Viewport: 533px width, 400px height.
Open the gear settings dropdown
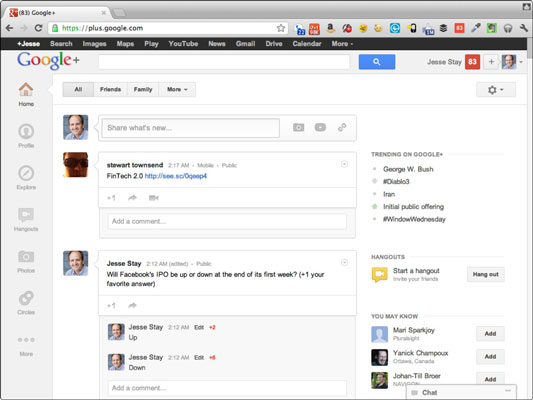pos(496,90)
